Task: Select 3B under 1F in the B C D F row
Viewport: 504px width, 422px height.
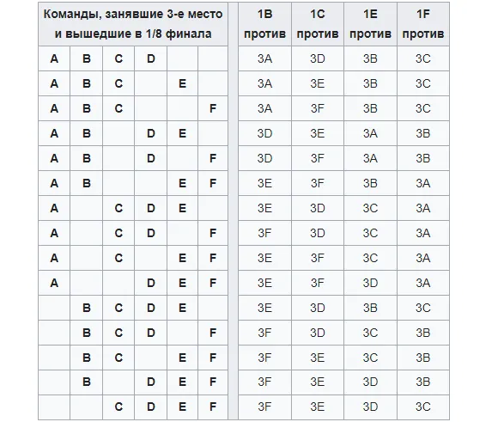Action: pos(423,333)
